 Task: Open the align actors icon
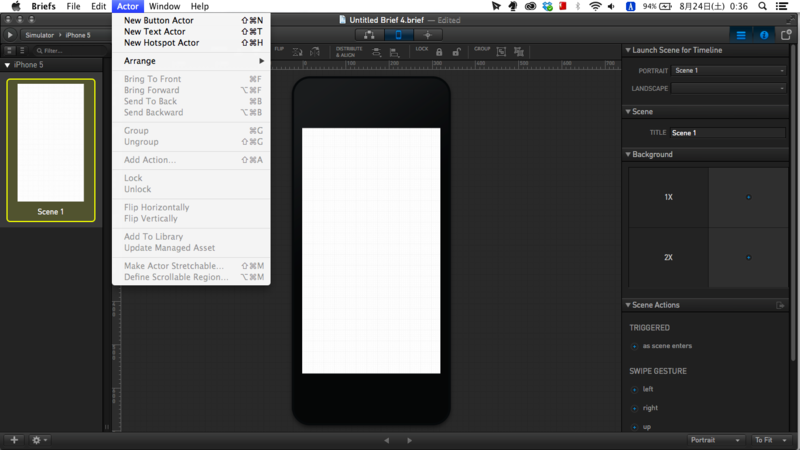click(394, 52)
